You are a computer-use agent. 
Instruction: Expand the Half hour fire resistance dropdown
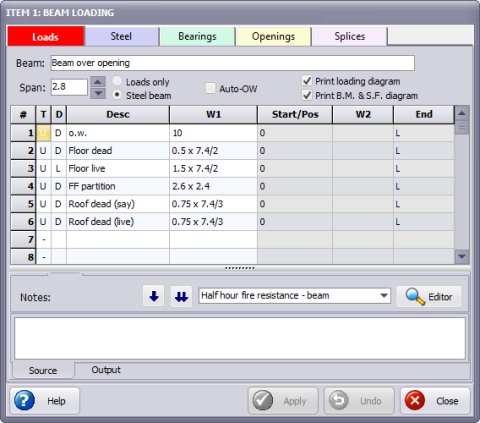[x=384, y=295]
